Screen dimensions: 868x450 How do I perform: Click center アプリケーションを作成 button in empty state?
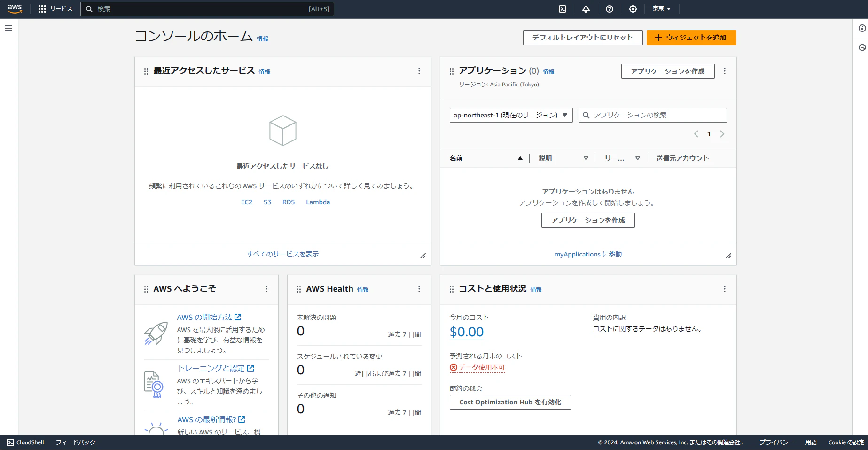pos(588,220)
